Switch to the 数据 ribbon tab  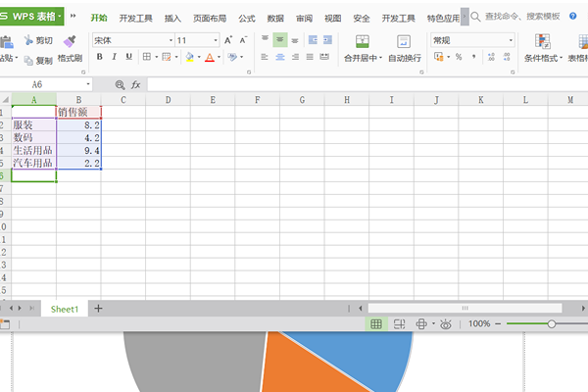(x=275, y=18)
